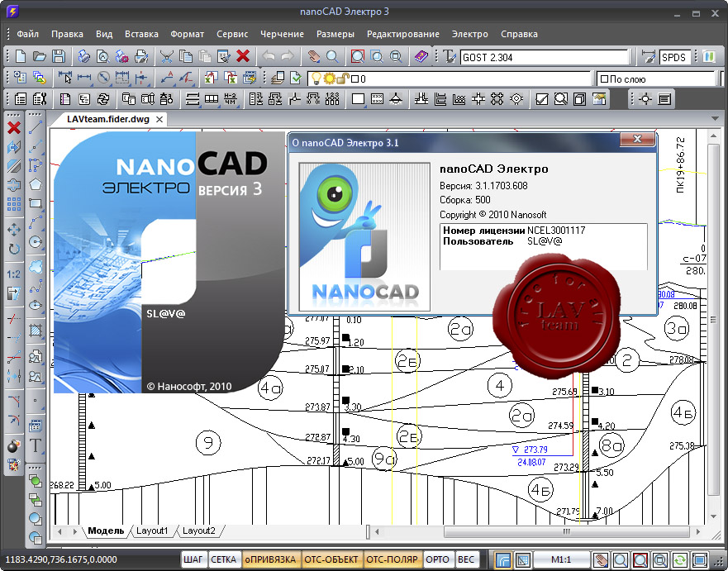Screen dimensions: 728x571
Task: Select the Pan hand tool in top toolbar
Action: click(x=314, y=57)
